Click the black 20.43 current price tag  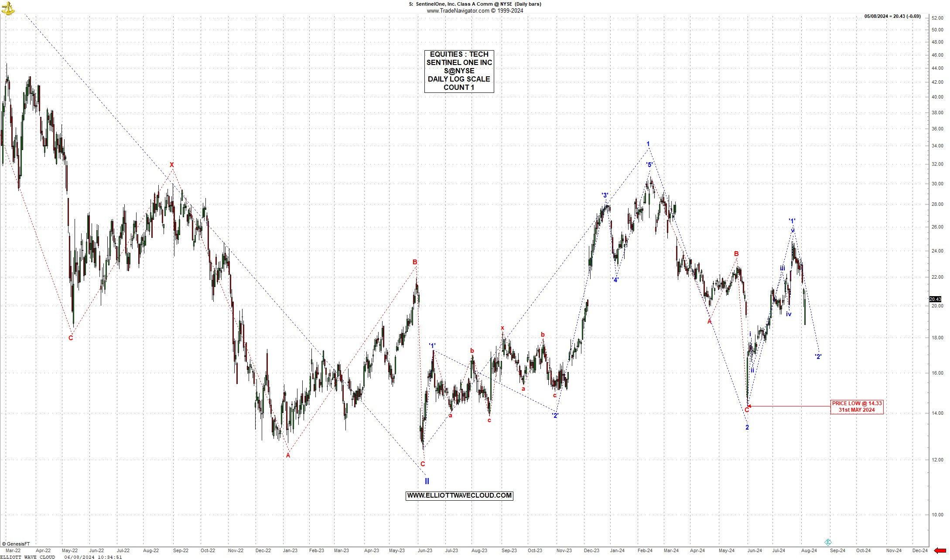pyautogui.click(x=935, y=299)
